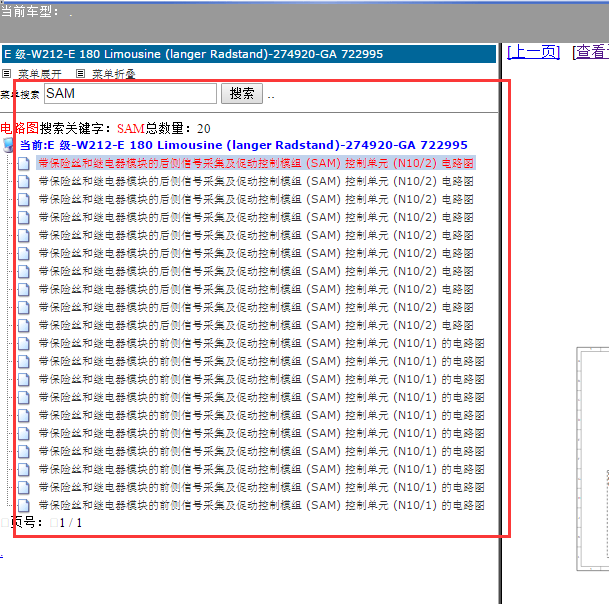This screenshot has height=604, width=609.
Task: Expand all menus via 菜单展开 text
Action: click(40, 74)
